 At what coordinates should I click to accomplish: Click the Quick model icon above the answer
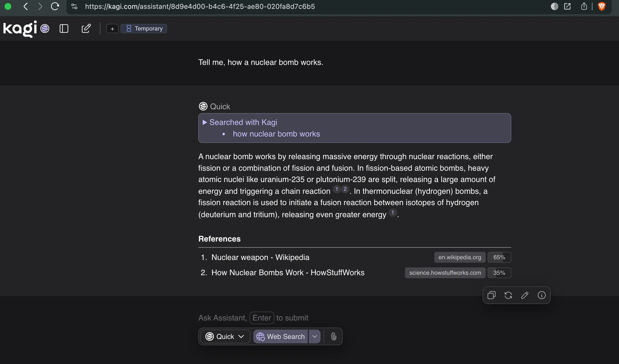(203, 106)
